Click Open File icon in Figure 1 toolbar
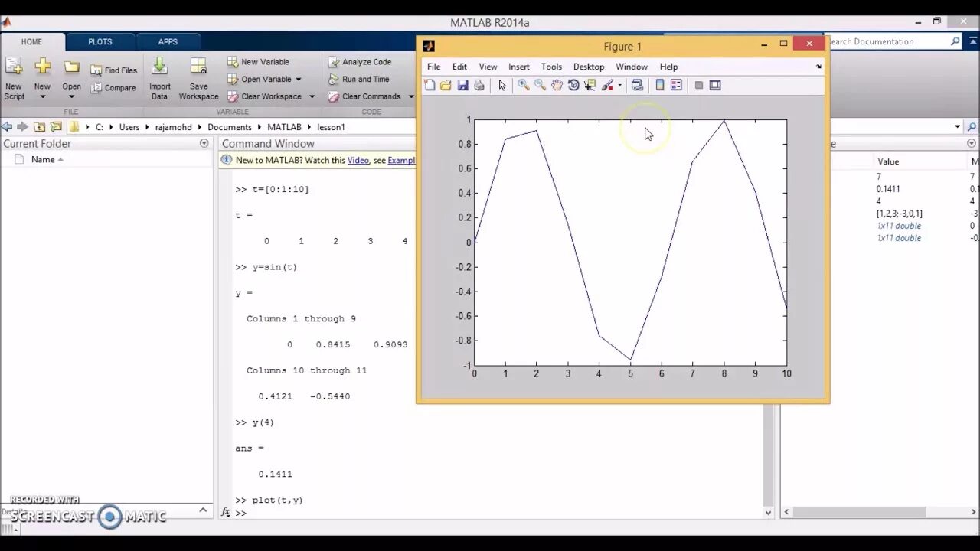This screenshot has height=551, width=980. pyautogui.click(x=446, y=85)
